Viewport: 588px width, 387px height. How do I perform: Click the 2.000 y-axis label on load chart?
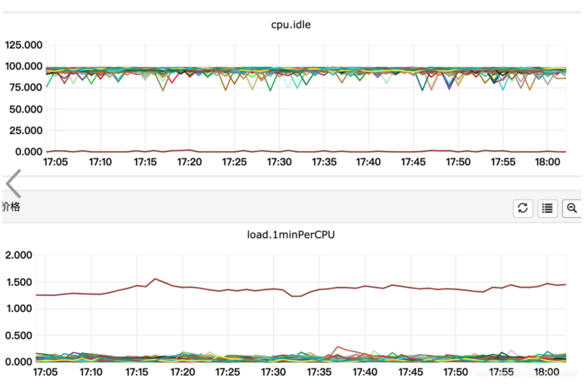tap(19, 255)
